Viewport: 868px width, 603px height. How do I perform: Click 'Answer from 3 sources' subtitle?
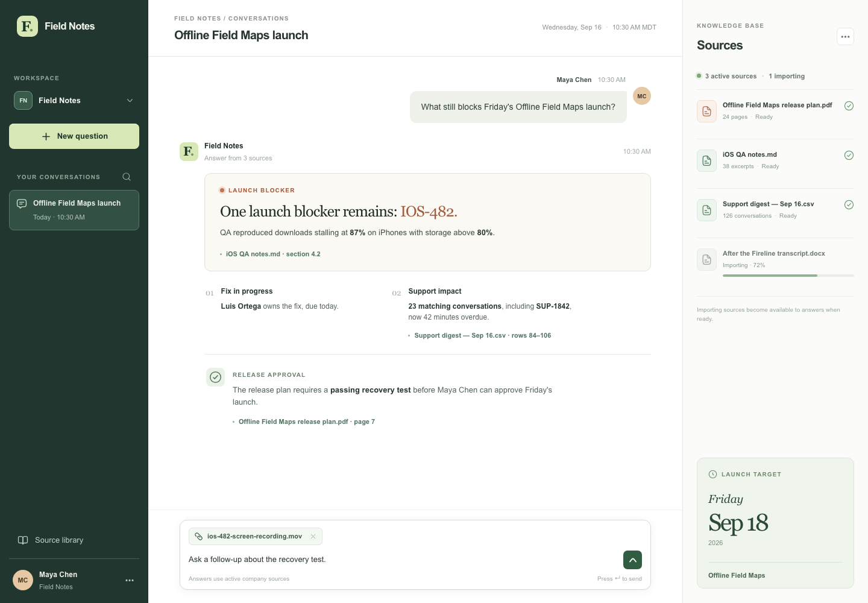coord(238,158)
